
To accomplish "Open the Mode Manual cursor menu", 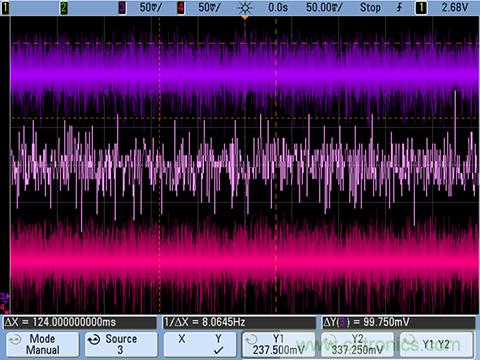I will 43,344.
